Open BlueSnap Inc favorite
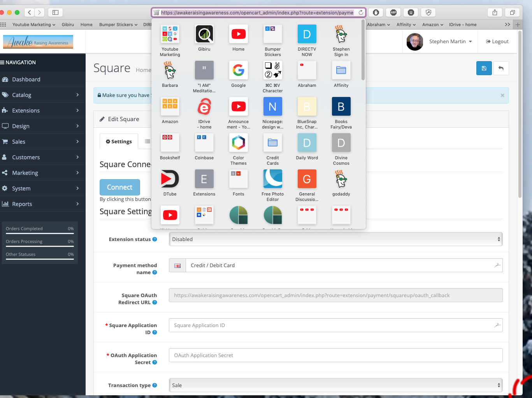 307,107
